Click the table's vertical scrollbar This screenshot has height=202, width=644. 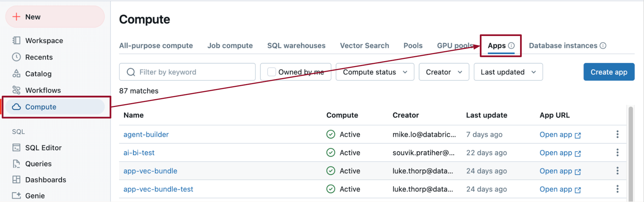631,152
